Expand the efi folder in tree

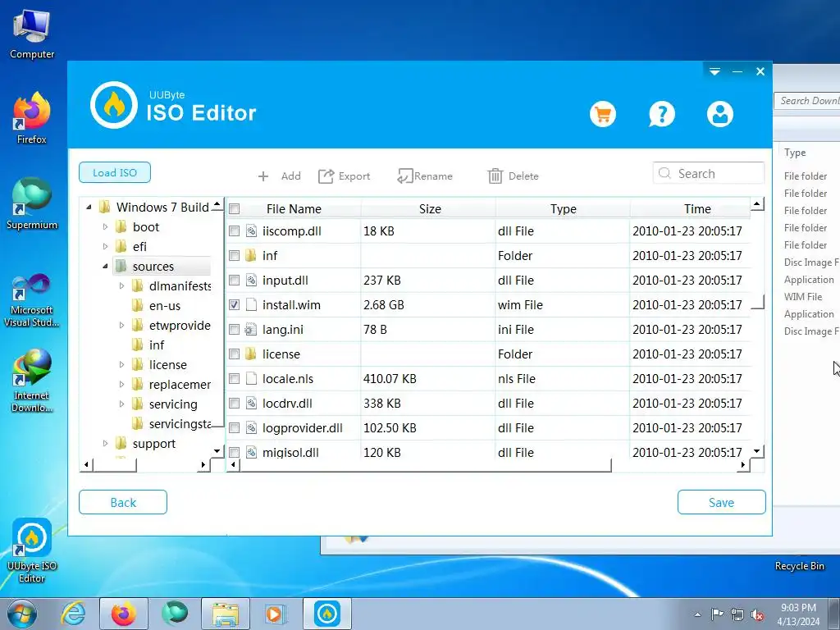(105, 246)
